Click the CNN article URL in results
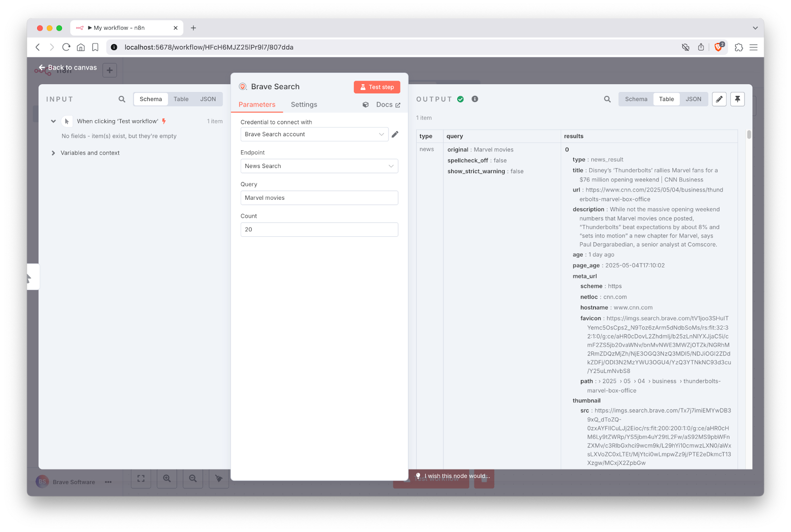791x532 pixels. 652,194
